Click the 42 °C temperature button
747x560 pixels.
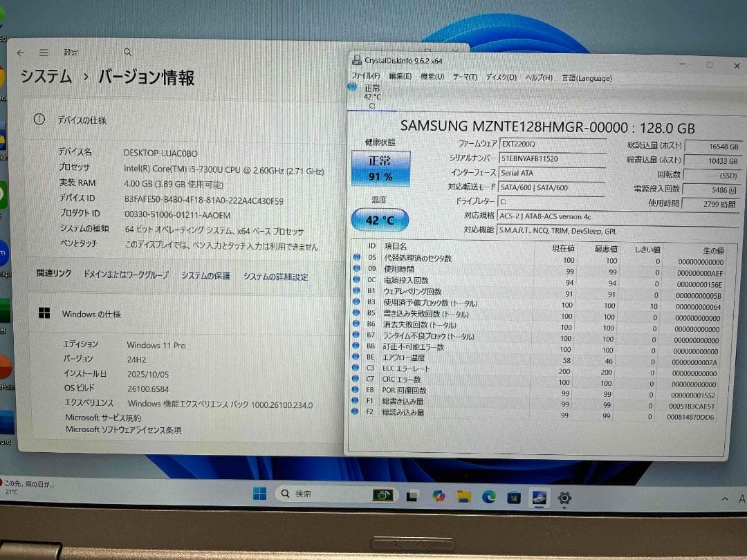(380, 220)
